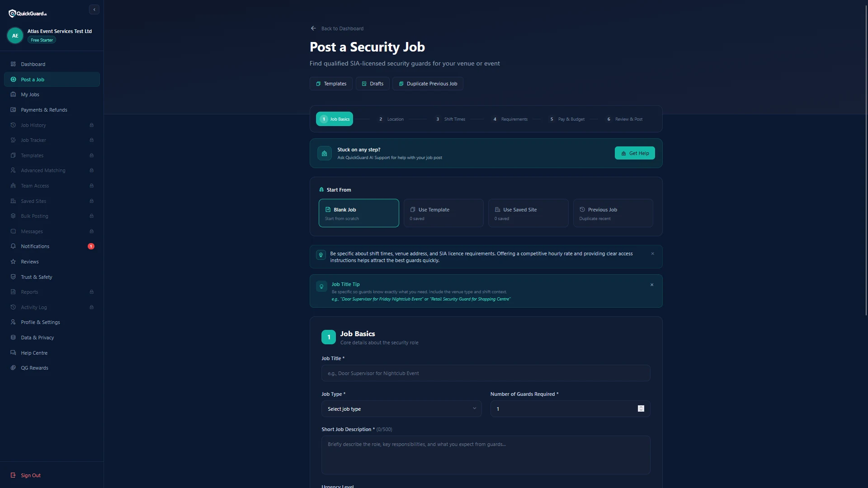Click the back arrow to Dashboard
The height and width of the screenshot is (488, 868).
(313, 28)
